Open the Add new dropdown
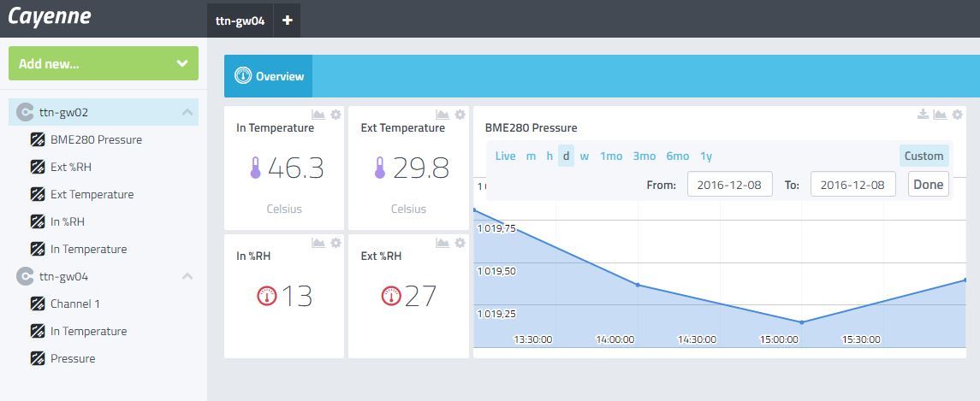Screen dimensions: 980x401 click(x=103, y=63)
